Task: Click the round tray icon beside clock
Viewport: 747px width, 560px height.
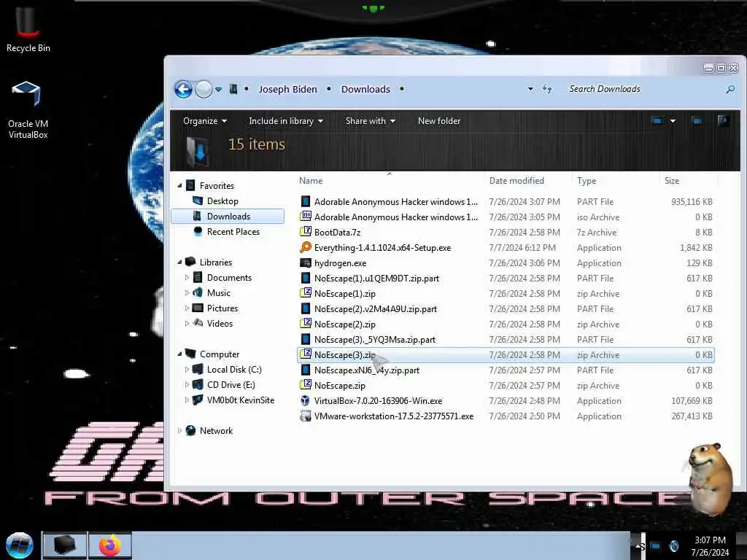Action: pyautogui.click(x=674, y=546)
